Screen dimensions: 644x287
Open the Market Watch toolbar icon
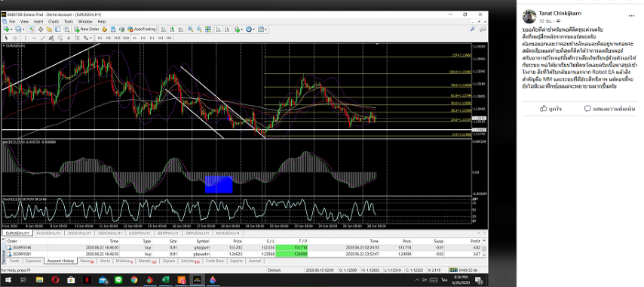click(x=32, y=29)
